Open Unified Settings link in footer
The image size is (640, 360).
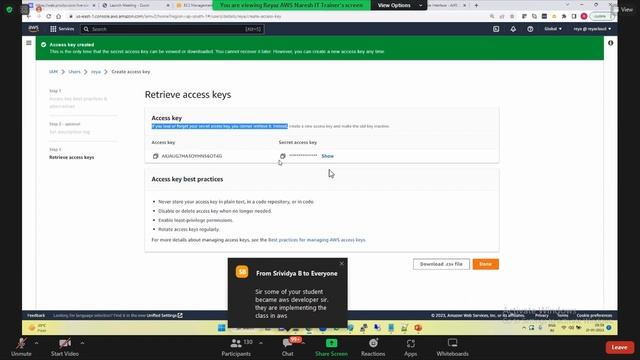click(164, 316)
